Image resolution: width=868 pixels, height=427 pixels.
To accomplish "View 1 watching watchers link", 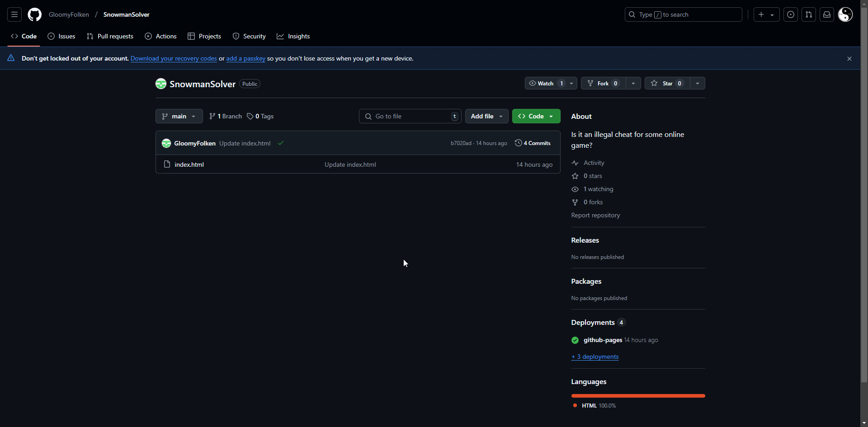I will pyautogui.click(x=592, y=189).
